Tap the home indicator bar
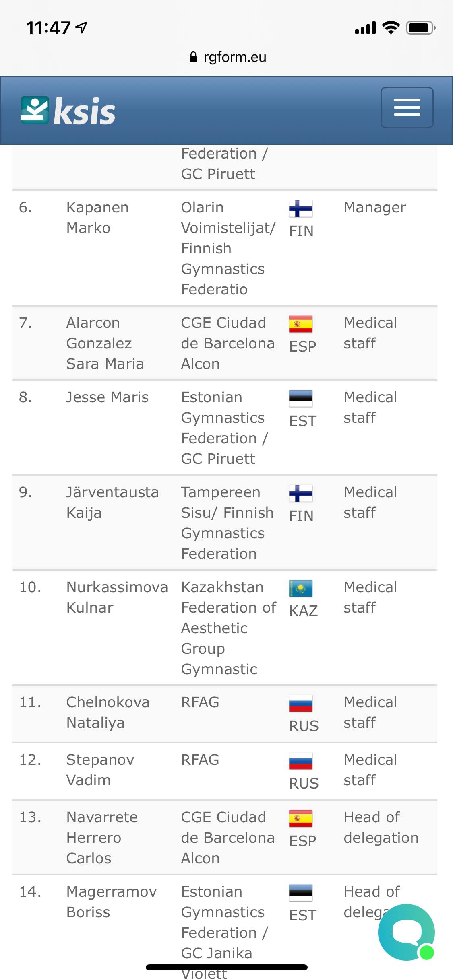The image size is (453, 980). click(x=227, y=967)
